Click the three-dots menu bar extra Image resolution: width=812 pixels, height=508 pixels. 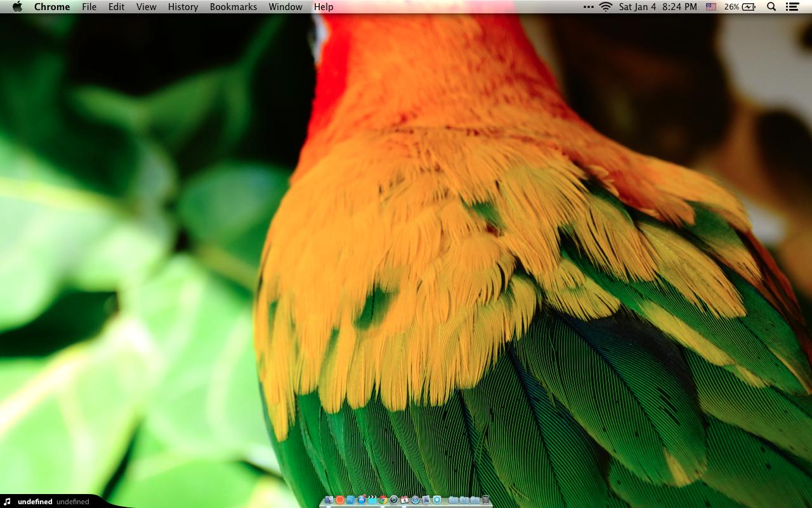pos(589,6)
